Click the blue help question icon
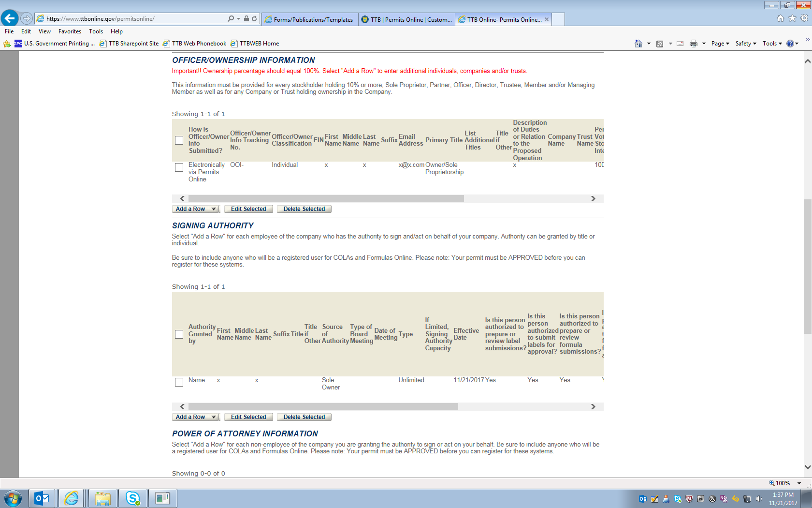This screenshot has width=812, height=508. pyautogui.click(x=790, y=44)
